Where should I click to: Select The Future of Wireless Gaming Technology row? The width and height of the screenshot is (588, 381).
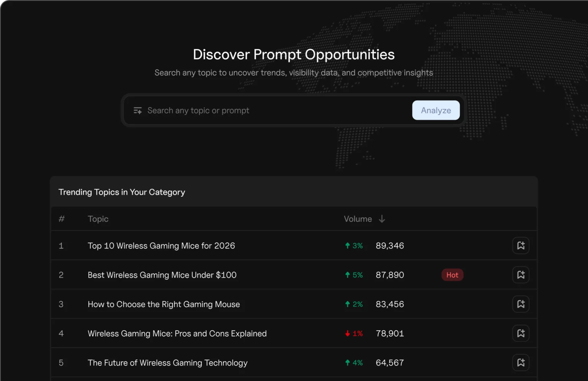(x=167, y=363)
